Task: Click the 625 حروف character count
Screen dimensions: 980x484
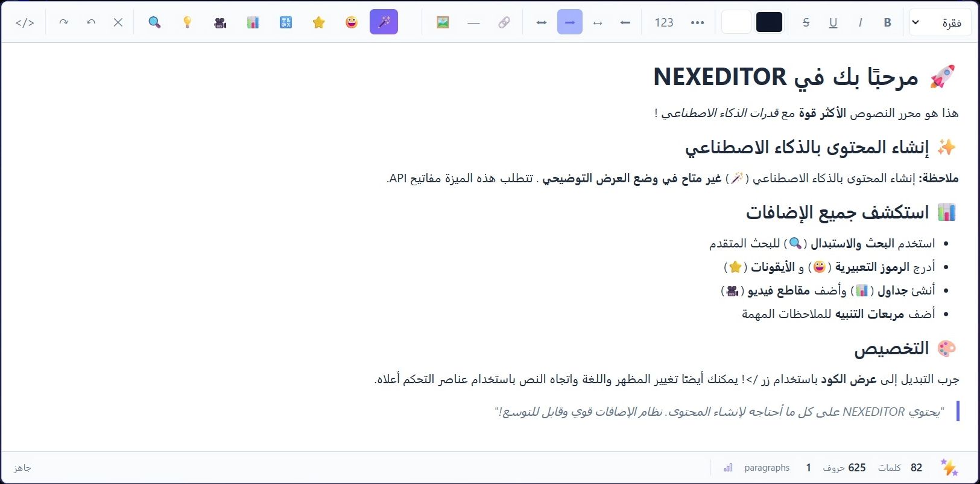Action: pos(844,468)
